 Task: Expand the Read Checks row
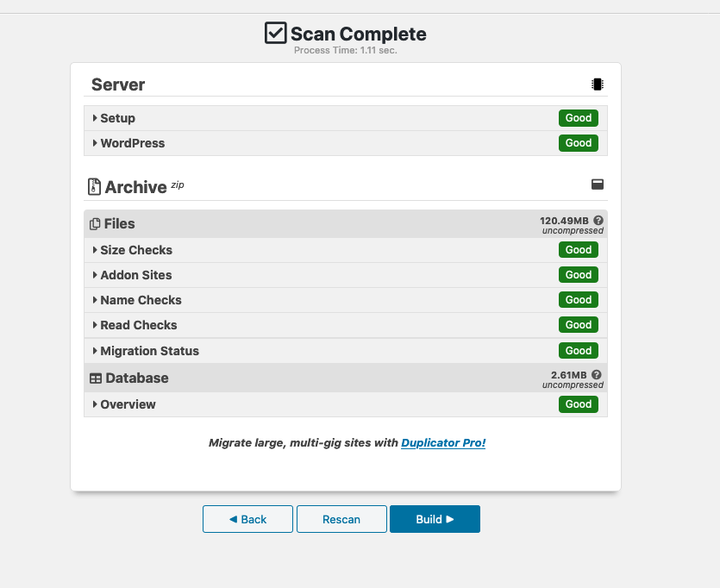(x=345, y=325)
